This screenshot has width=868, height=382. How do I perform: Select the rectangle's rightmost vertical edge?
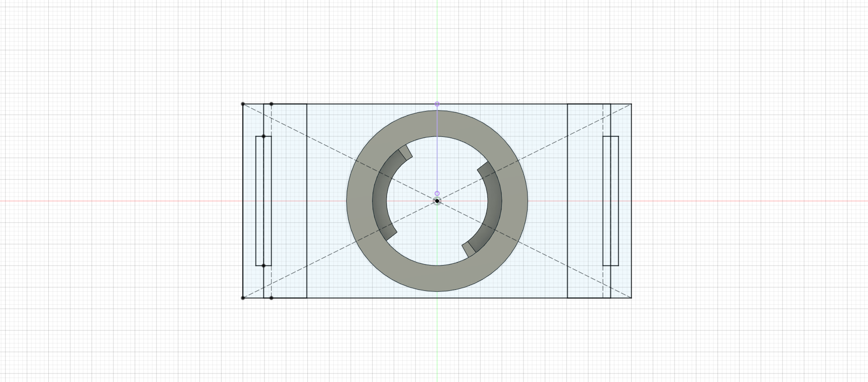tap(631, 201)
